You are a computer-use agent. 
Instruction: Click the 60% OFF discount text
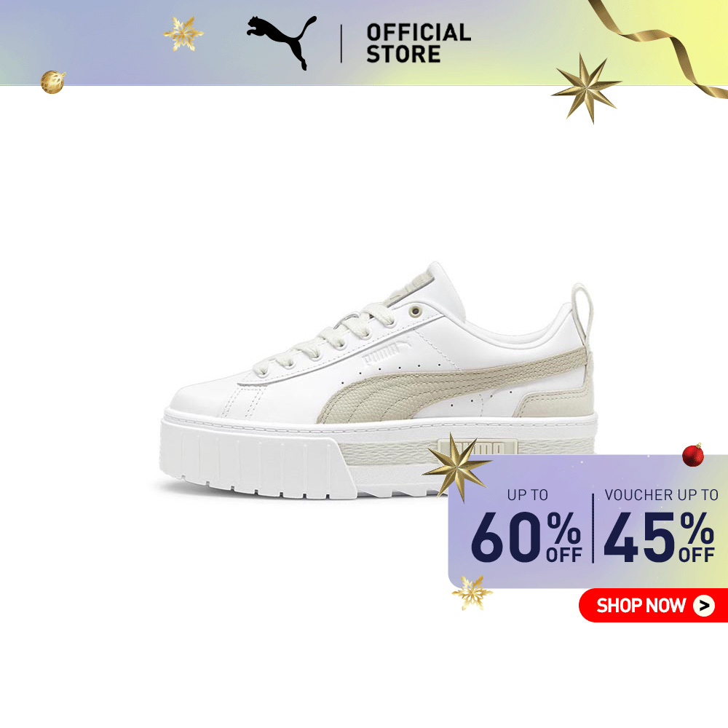526,537
